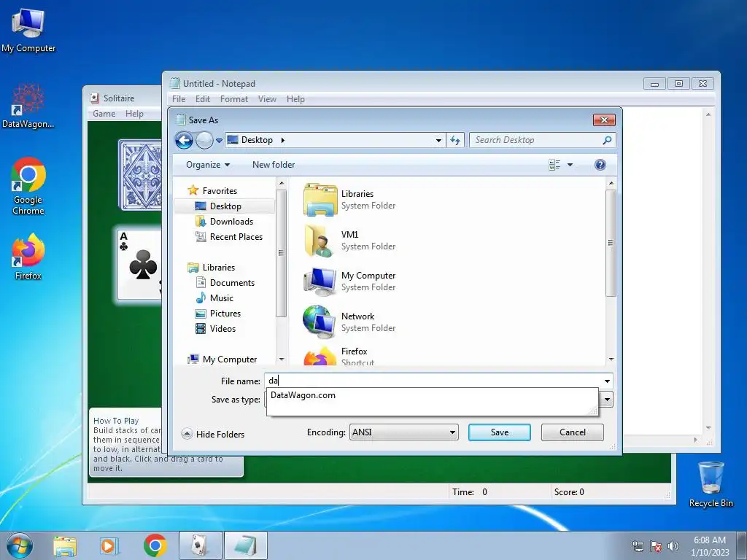Click the Change your view icon
The image size is (747, 560).
554,165
